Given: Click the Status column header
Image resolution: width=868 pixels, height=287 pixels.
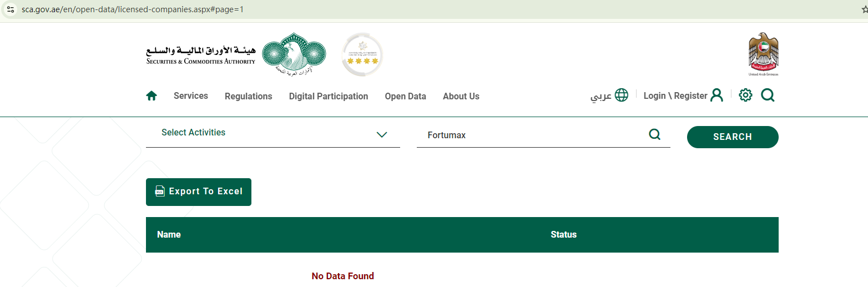Looking at the screenshot, I should pos(564,235).
